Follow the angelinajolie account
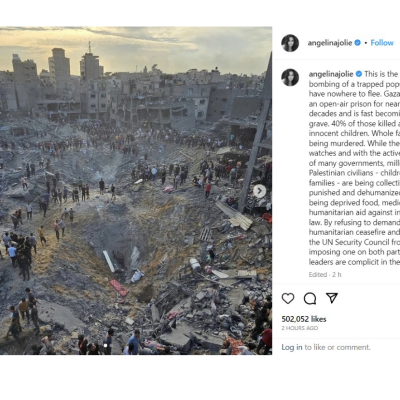This screenshot has width=400, height=400. [x=382, y=43]
